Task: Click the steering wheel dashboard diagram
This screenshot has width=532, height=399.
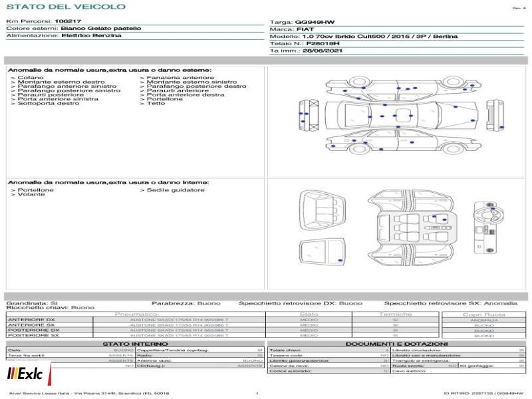Action: click(x=489, y=227)
